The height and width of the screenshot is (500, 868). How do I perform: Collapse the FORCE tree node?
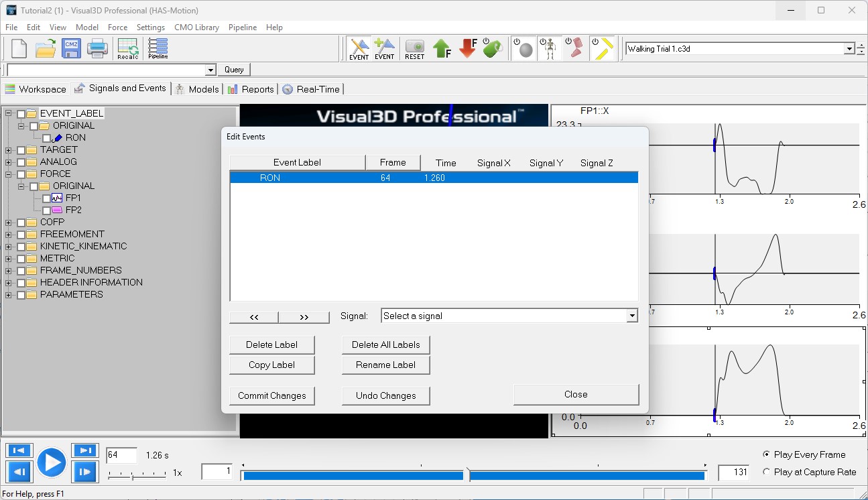(9, 174)
